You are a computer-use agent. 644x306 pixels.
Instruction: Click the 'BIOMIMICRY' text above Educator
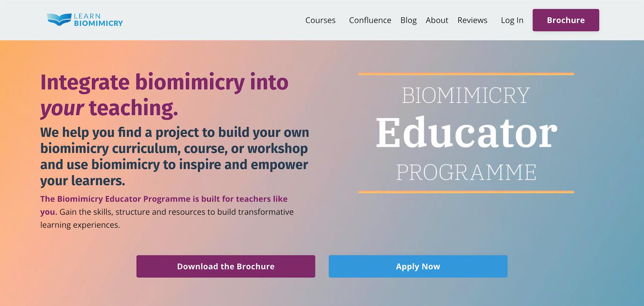[466, 95]
